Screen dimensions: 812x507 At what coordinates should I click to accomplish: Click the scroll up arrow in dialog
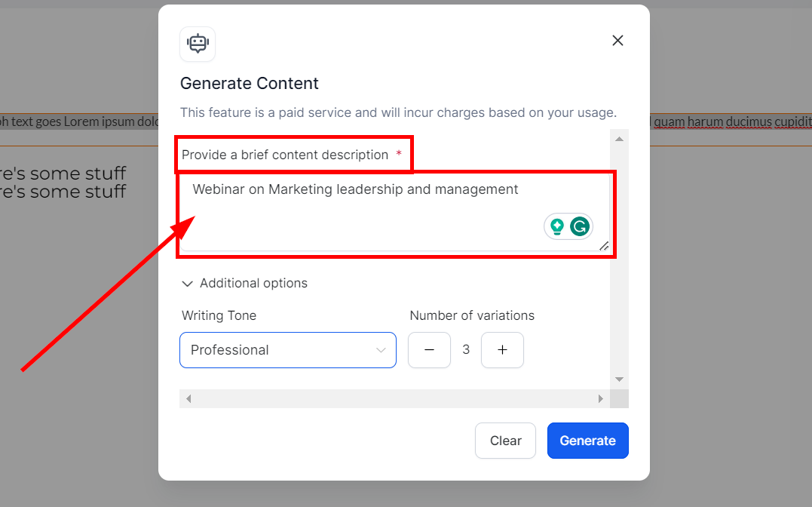pyautogui.click(x=619, y=139)
